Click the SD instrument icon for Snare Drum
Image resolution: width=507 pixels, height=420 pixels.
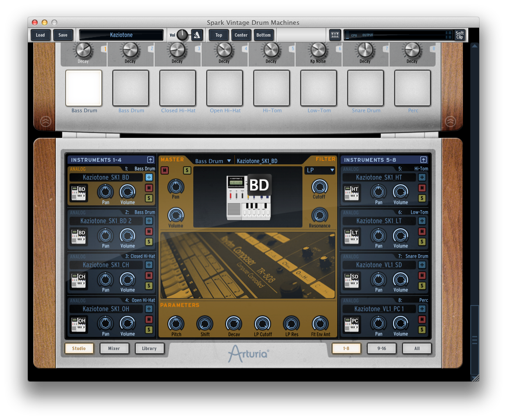[351, 280]
